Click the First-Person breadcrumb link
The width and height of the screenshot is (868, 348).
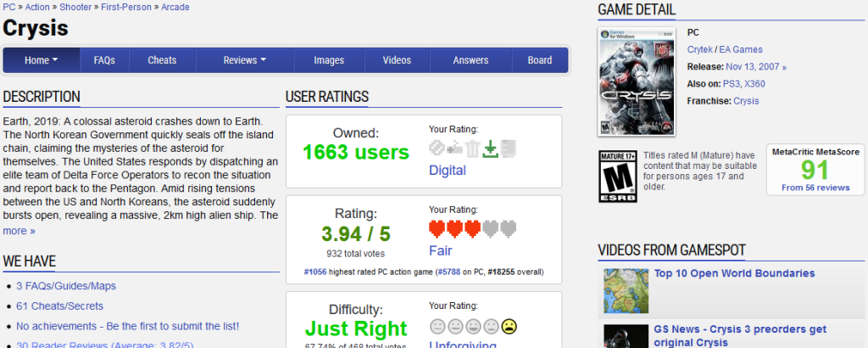pyautogui.click(x=126, y=7)
